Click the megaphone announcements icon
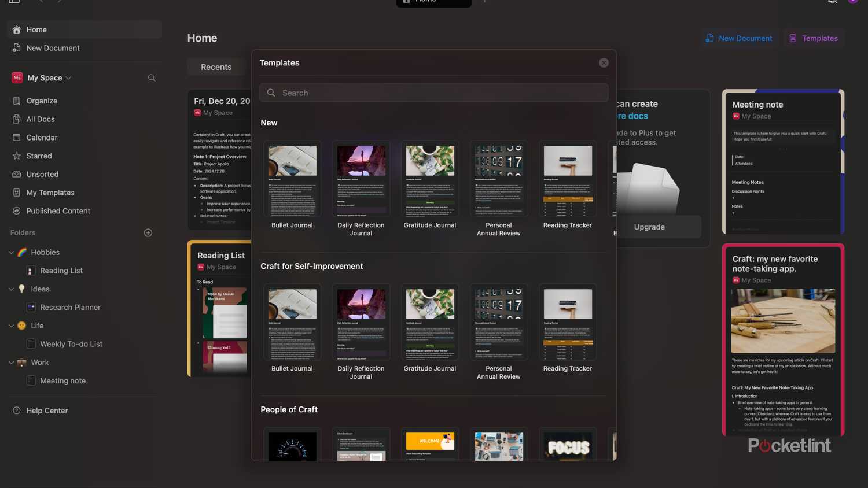Screen dimensions: 868x488 click(832, 2)
